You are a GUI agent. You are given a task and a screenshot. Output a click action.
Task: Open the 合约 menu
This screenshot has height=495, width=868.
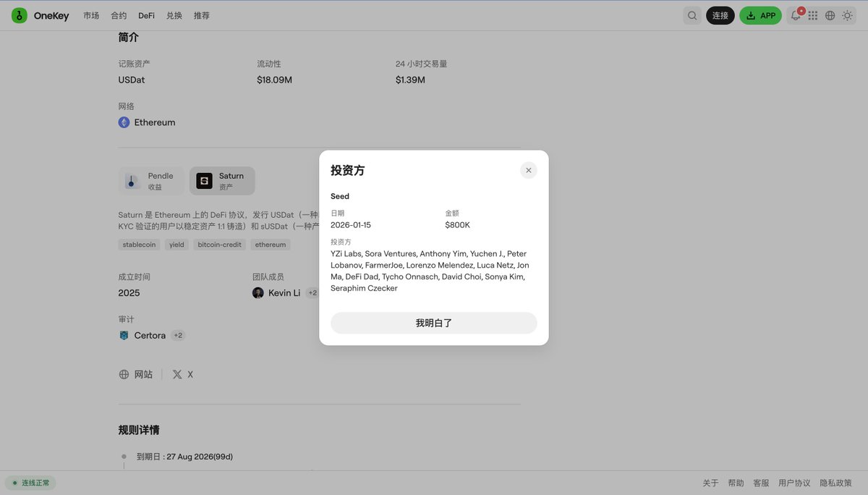tap(119, 15)
